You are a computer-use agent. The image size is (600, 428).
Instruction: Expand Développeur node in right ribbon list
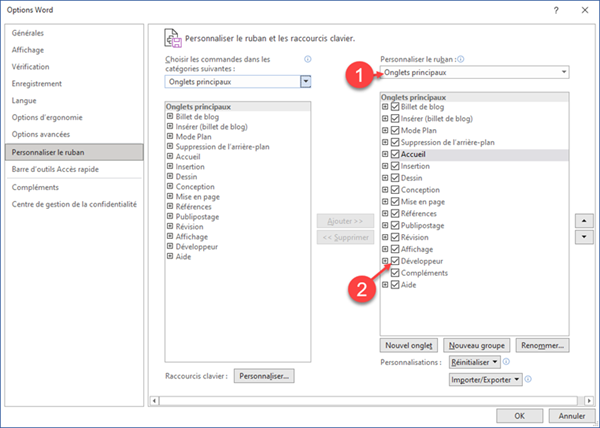coord(385,261)
